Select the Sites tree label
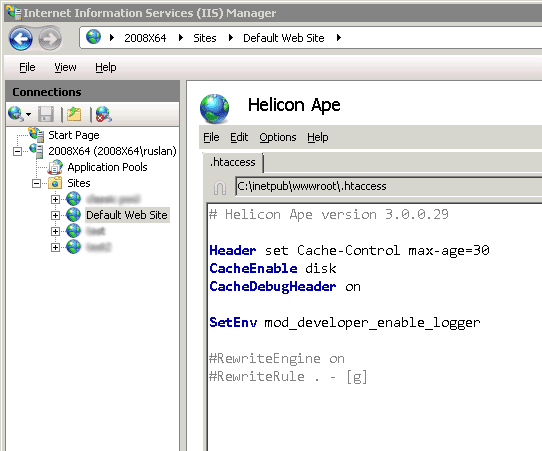542x451 pixels. [79, 183]
